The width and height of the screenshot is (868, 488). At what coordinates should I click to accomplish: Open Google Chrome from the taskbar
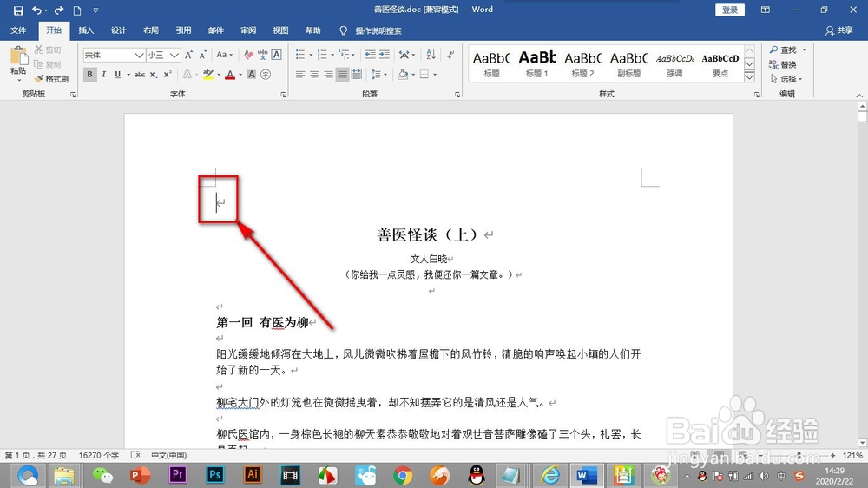403,475
